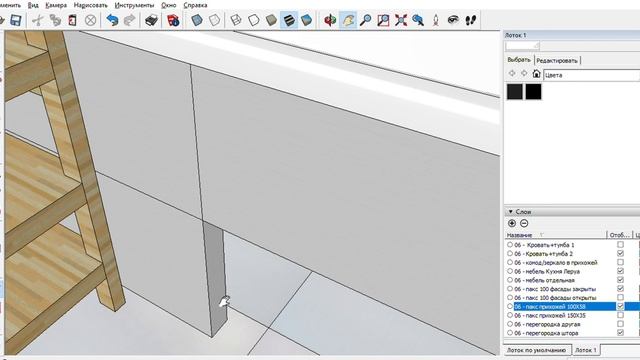Viewport: 640px width, 360px height.
Task: Click the Paste clipboard icon
Action: 73,20
